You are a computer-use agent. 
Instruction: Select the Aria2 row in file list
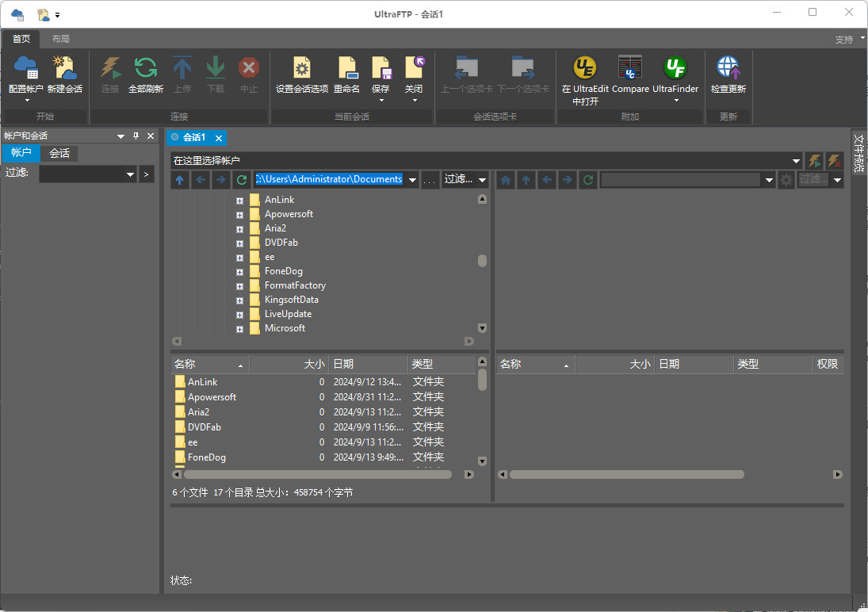tap(323, 412)
